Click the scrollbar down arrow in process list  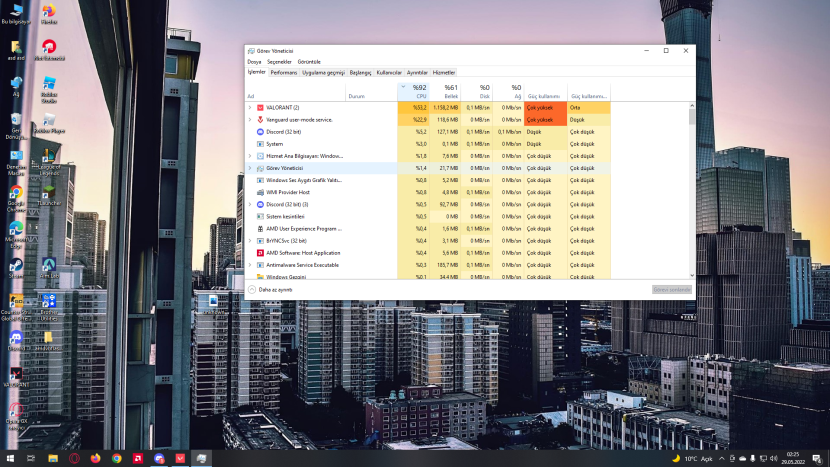692,275
